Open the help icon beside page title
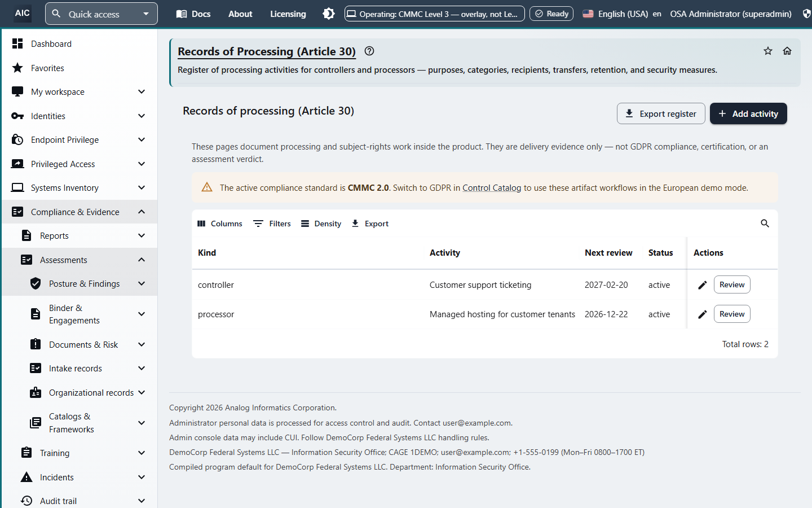 pos(369,51)
